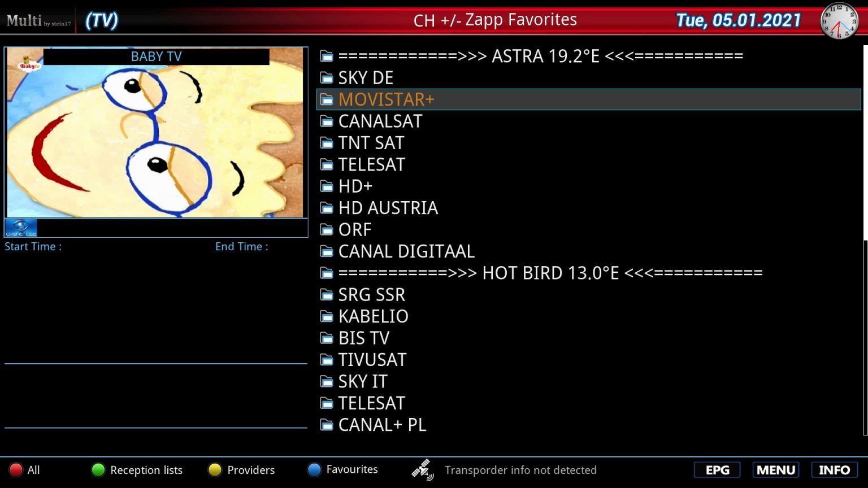Click the red All button icon

16,470
